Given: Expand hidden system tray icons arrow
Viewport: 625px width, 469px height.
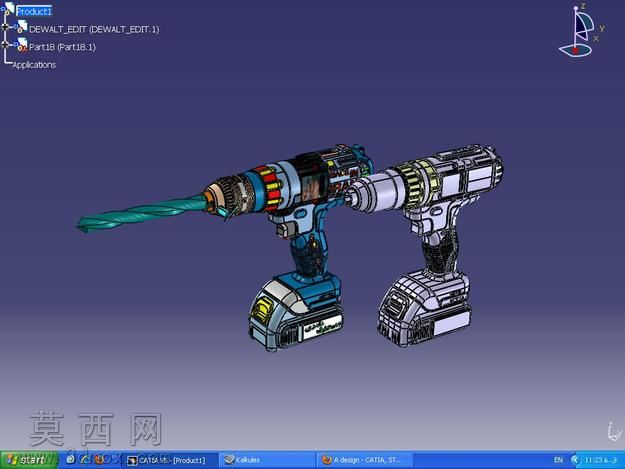Looking at the screenshot, I should click(x=574, y=460).
